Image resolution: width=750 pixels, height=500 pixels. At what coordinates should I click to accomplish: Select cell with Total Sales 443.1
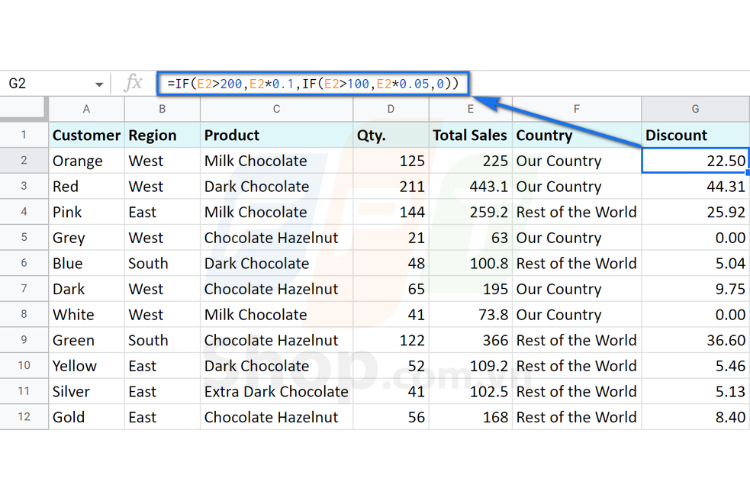tap(471, 186)
